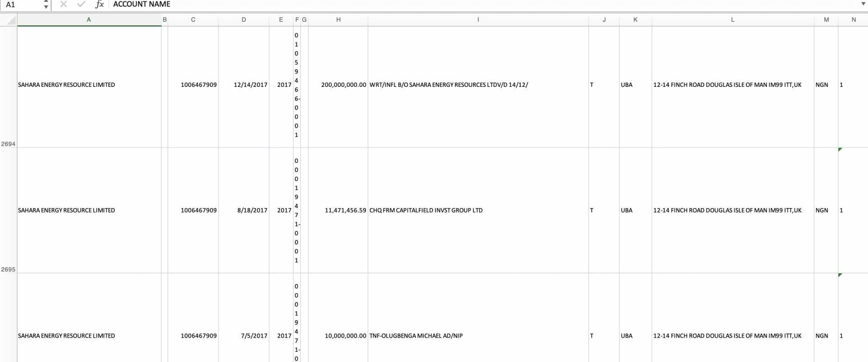
Task: Select column H header
Action: coord(338,20)
